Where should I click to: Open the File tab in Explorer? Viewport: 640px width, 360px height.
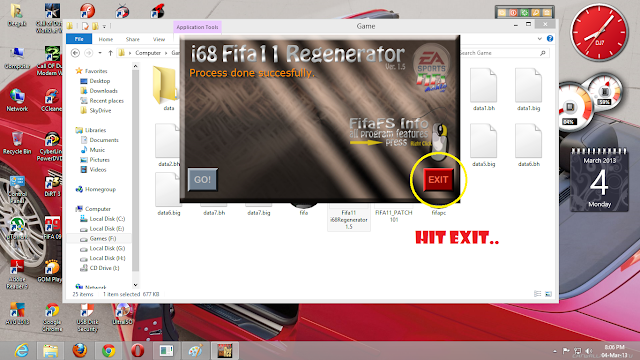click(79, 39)
